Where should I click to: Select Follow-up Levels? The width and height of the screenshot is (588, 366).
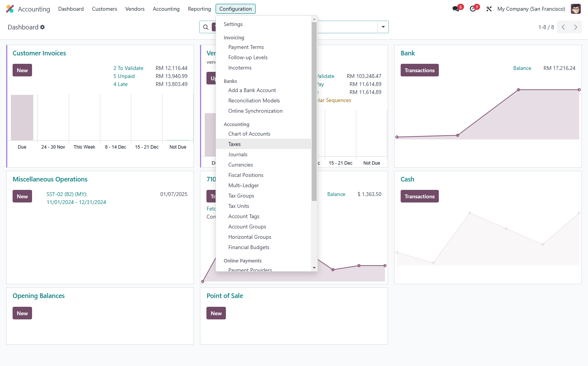[x=264, y=57]
